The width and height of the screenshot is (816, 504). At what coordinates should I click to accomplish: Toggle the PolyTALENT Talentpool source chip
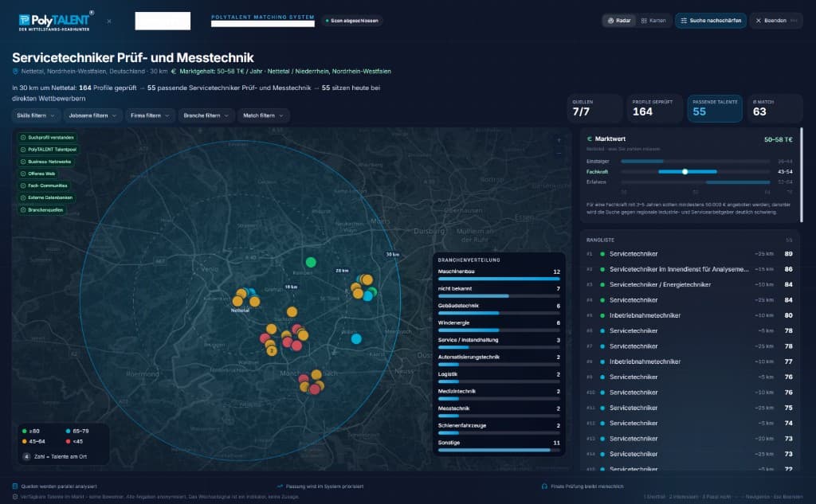point(49,150)
